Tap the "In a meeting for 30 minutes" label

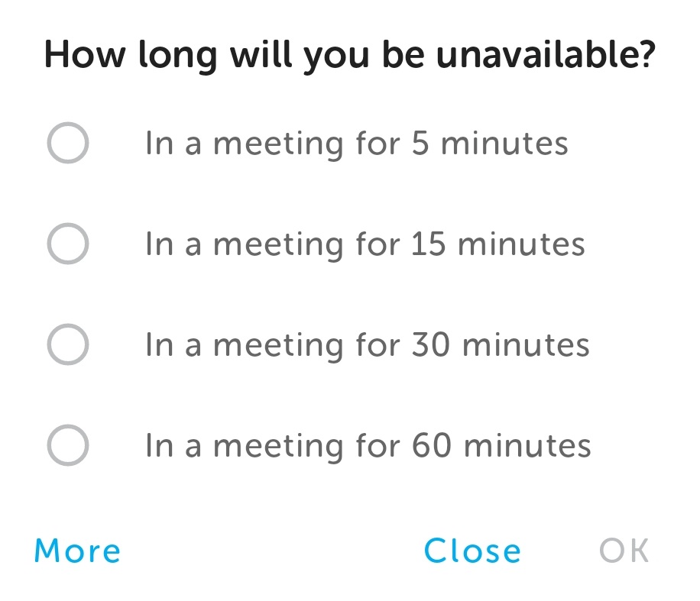(x=367, y=344)
